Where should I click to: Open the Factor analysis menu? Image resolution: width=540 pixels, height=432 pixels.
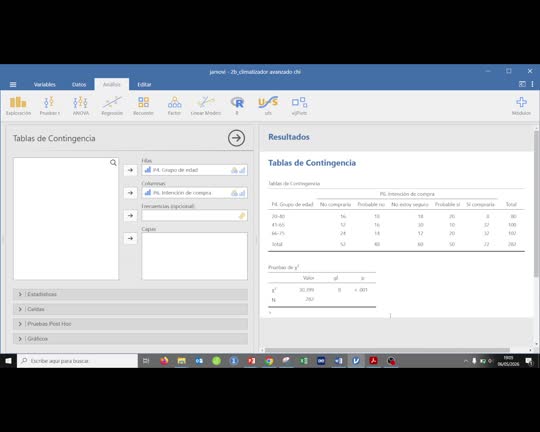174,106
